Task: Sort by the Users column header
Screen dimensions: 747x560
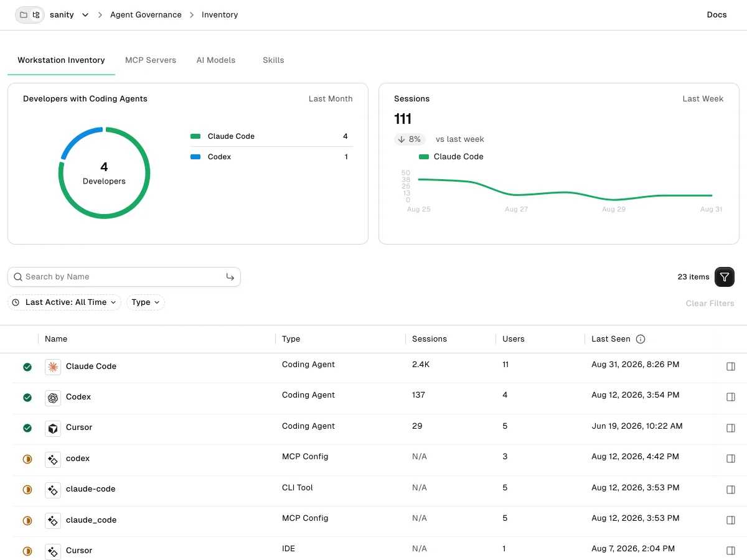Action: pyautogui.click(x=514, y=339)
